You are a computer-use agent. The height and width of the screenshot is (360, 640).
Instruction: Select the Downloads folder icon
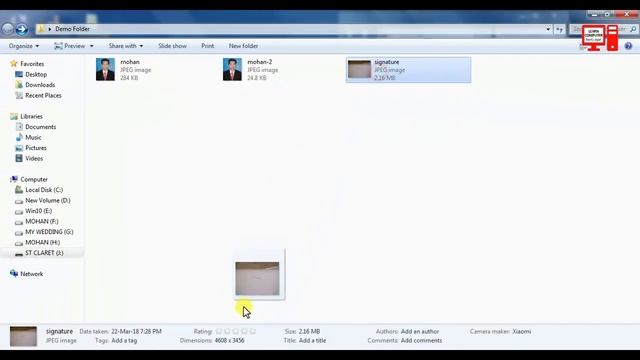[19, 85]
